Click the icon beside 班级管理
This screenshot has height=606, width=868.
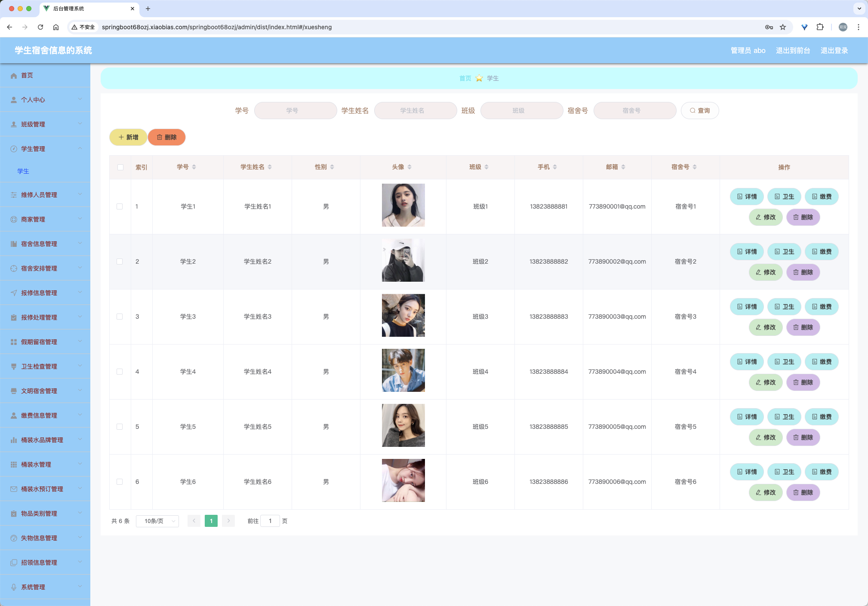[x=14, y=124]
